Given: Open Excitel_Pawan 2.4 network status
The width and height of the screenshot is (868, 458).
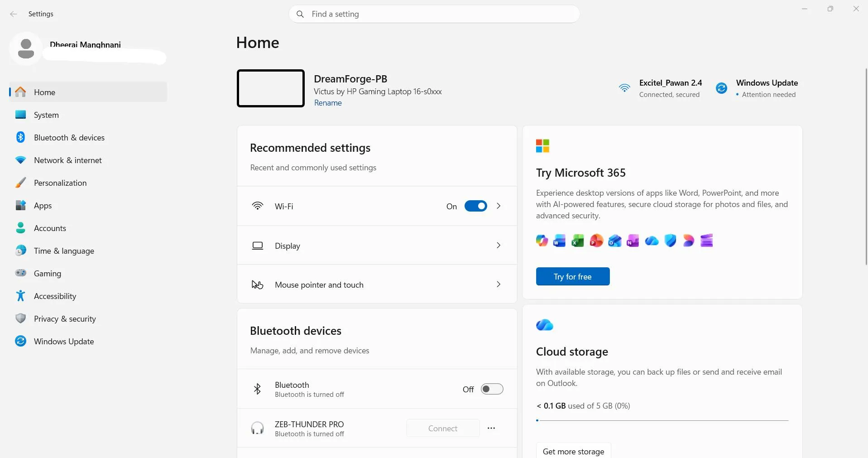Looking at the screenshot, I should pyautogui.click(x=660, y=88).
